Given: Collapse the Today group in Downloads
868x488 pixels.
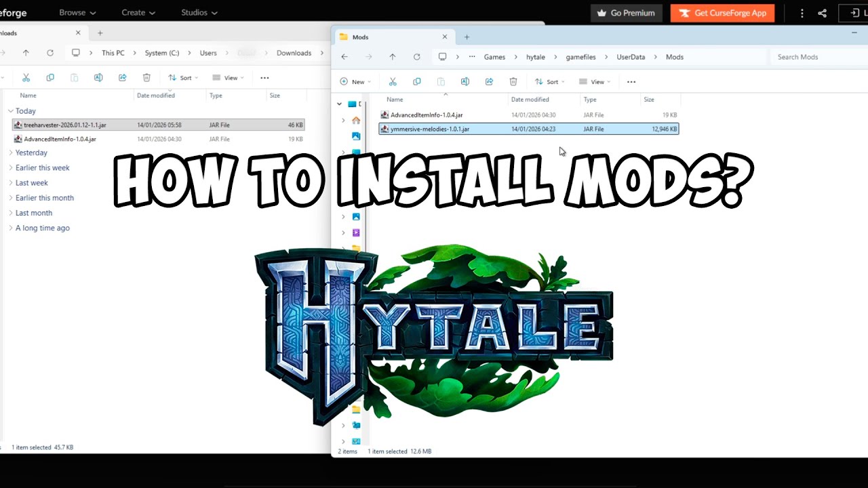Looking at the screenshot, I should 10,111.
